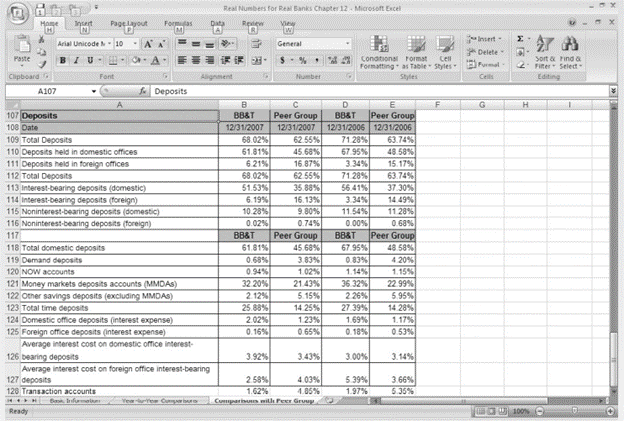Select Basic Information sheet tab
Viewport: 624px width, 421px height.
click(x=75, y=401)
